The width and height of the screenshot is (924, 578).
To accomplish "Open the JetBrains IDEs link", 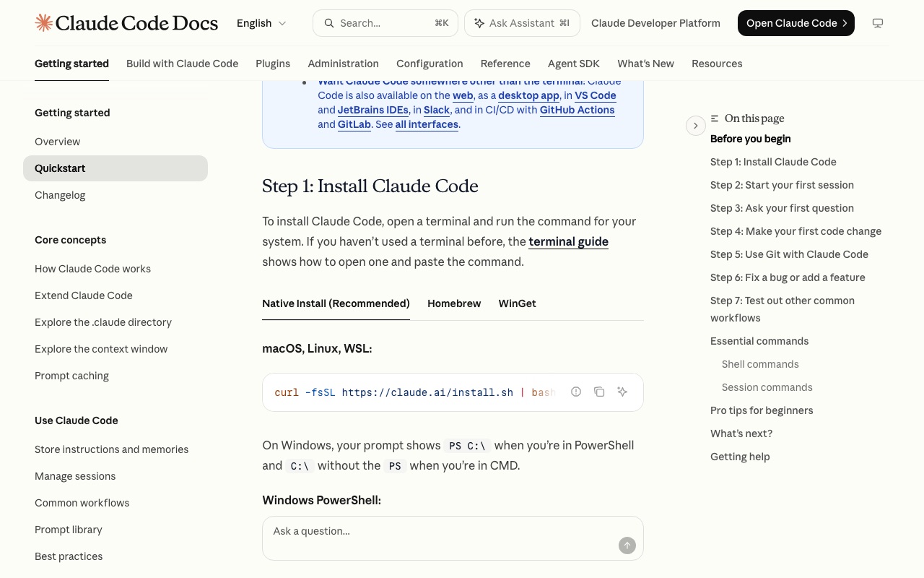I will pos(373,110).
